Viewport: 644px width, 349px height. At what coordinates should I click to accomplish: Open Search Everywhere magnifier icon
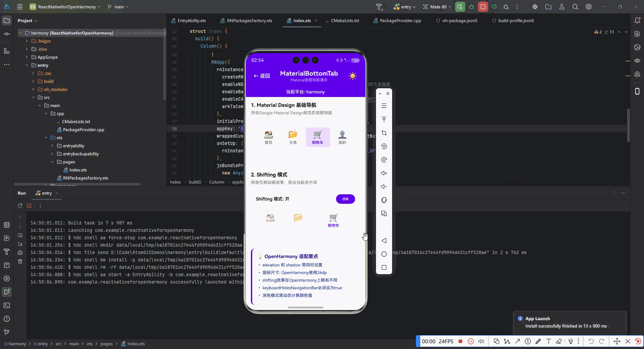point(575,7)
